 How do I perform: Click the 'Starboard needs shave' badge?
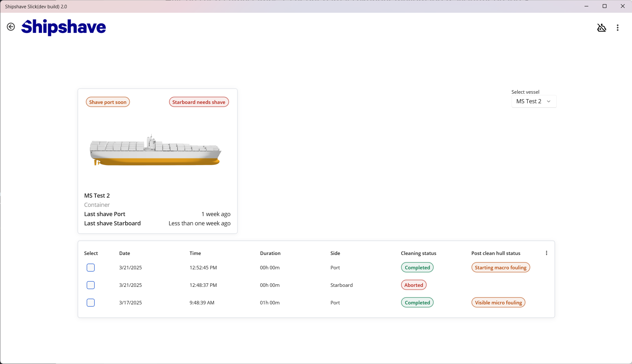click(199, 102)
